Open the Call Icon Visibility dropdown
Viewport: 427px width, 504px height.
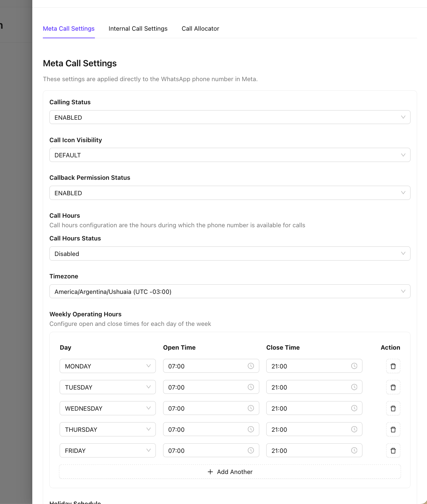230,155
